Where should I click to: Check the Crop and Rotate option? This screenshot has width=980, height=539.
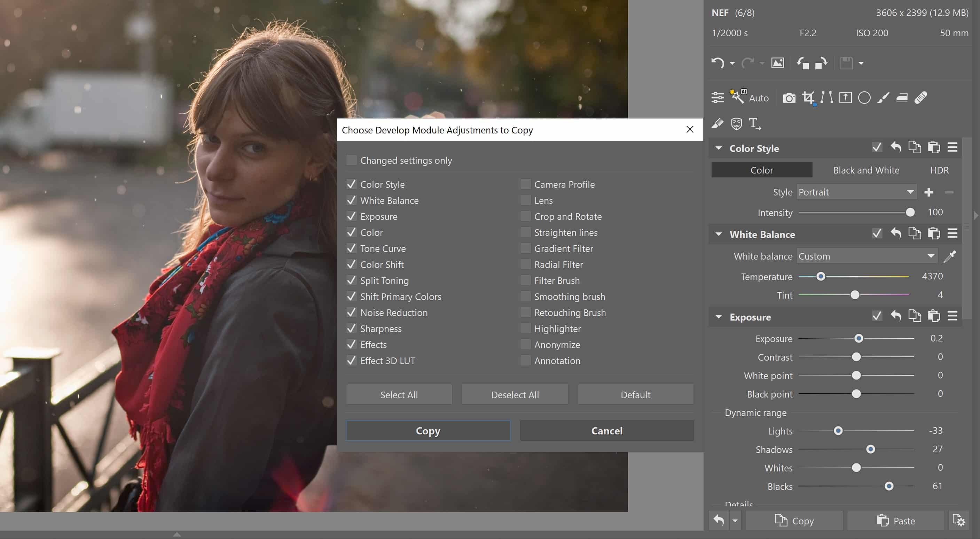click(x=525, y=216)
